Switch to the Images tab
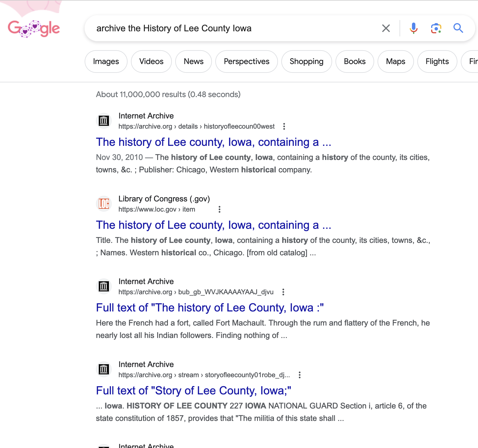Viewport: 478px width, 448px height. pos(106,62)
